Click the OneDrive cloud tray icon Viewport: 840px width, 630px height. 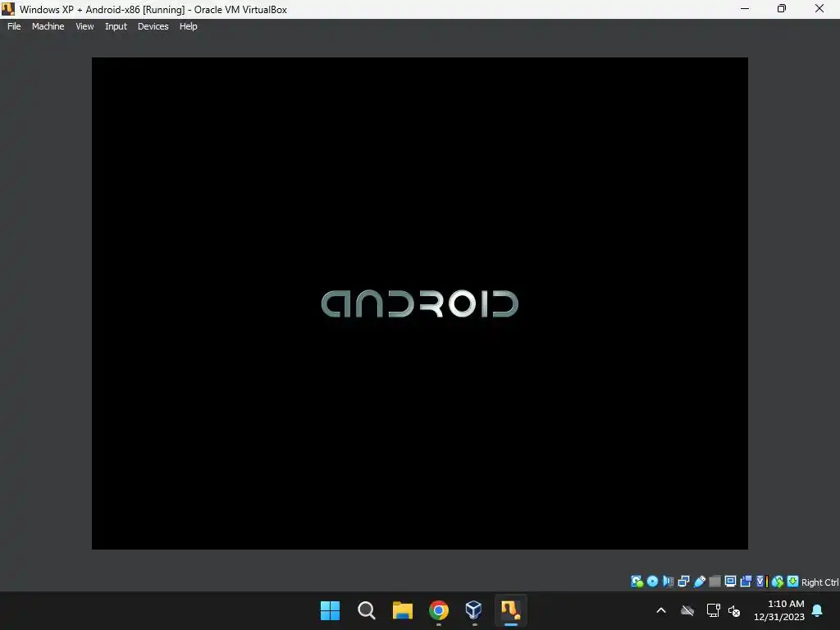click(x=687, y=610)
